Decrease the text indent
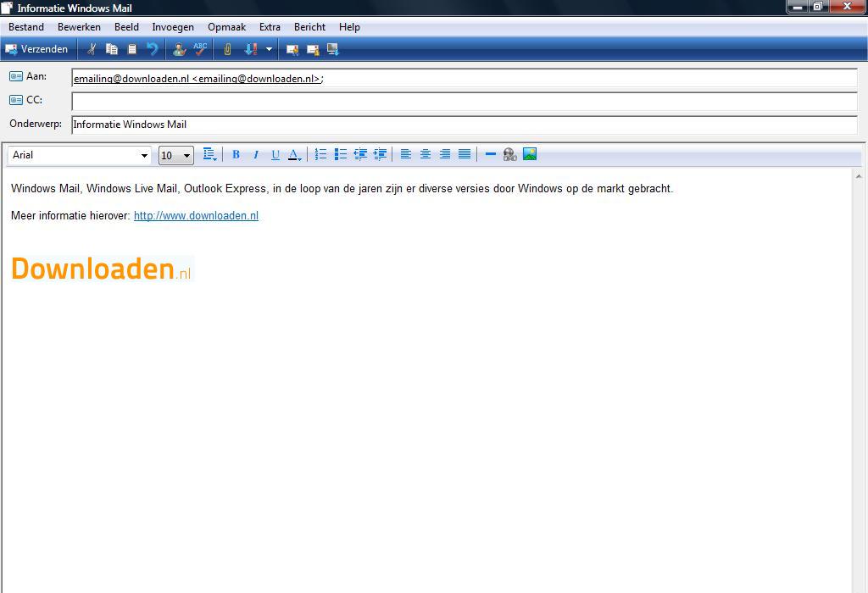 [x=360, y=154]
